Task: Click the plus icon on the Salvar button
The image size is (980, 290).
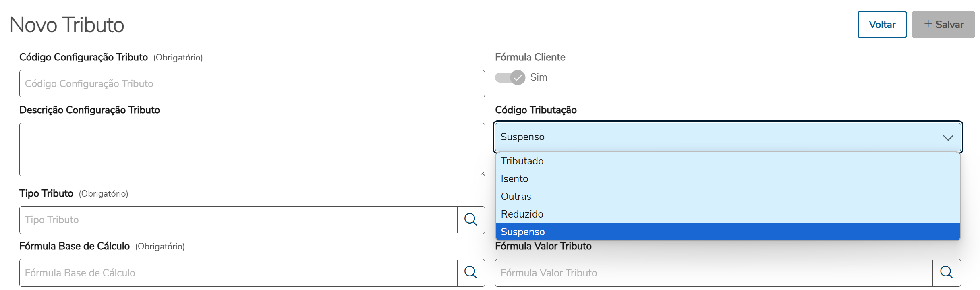Action: point(928,24)
